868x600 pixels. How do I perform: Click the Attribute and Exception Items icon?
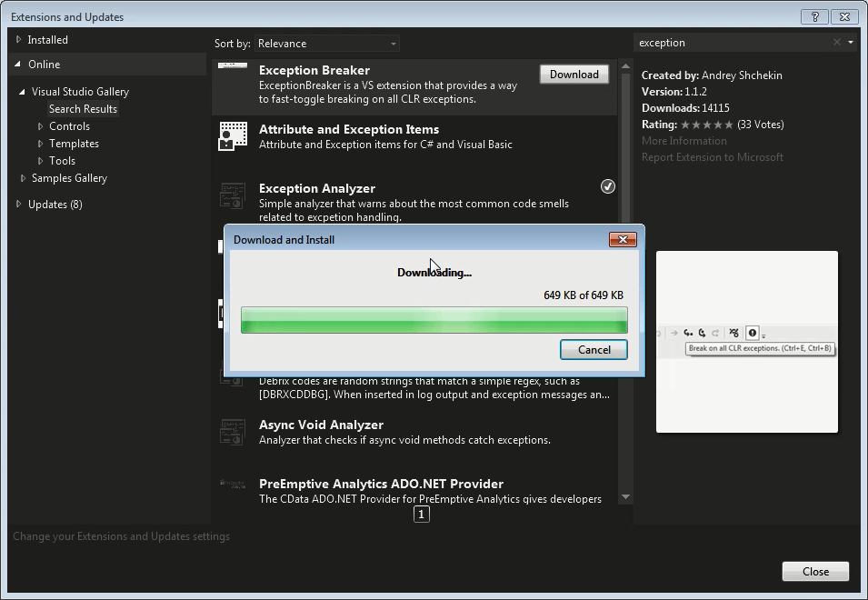[x=233, y=136]
